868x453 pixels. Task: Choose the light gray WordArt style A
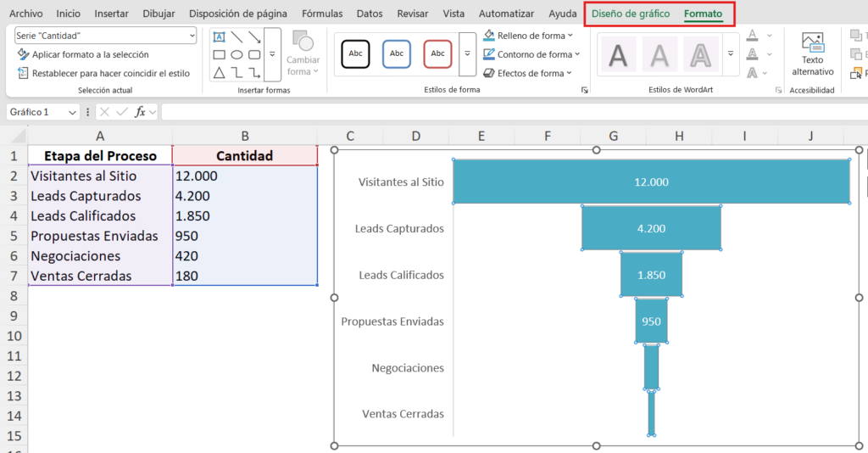point(659,55)
